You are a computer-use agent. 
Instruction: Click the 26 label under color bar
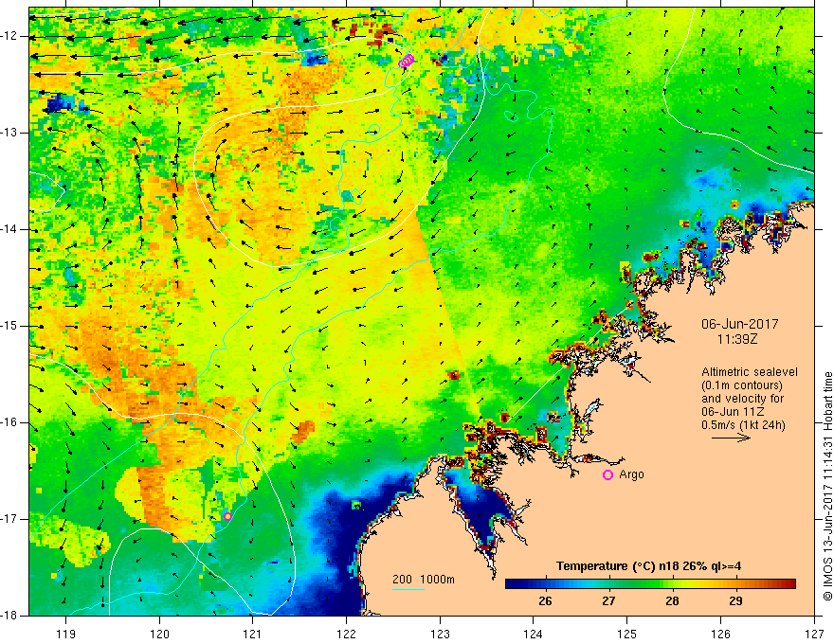click(x=545, y=601)
